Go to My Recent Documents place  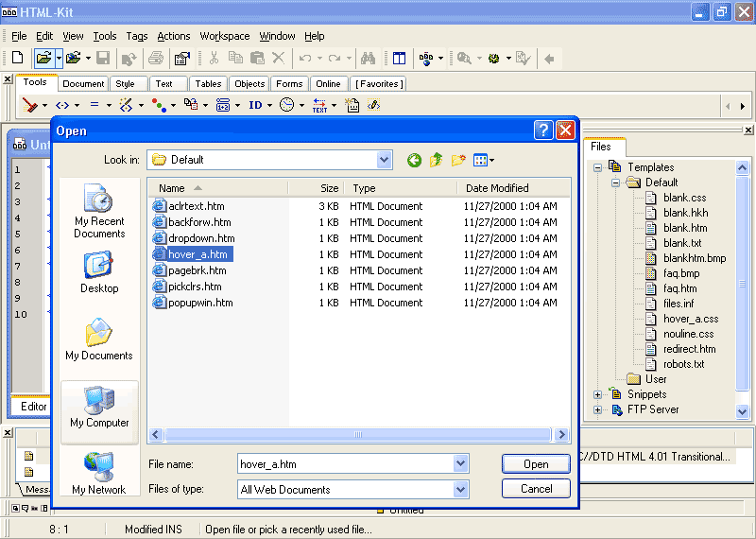tap(99, 211)
